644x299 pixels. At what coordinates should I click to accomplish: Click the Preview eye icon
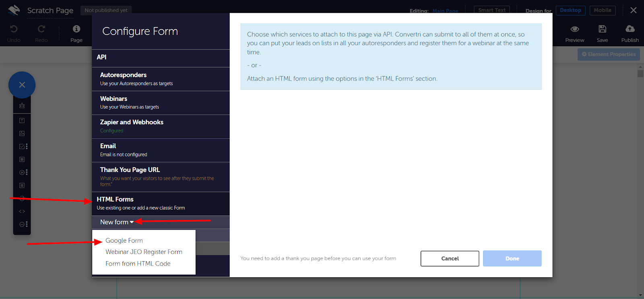pyautogui.click(x=575, y=29)
